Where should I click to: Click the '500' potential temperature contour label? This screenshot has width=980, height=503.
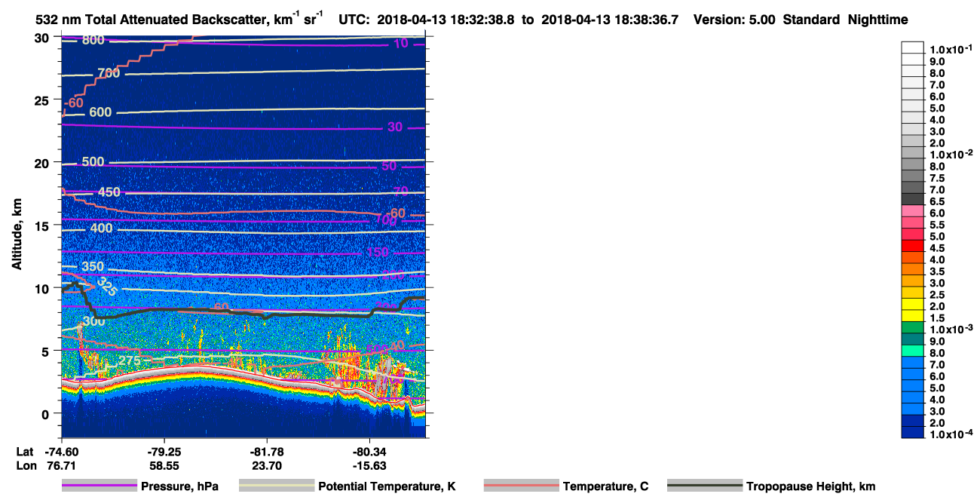93,162
